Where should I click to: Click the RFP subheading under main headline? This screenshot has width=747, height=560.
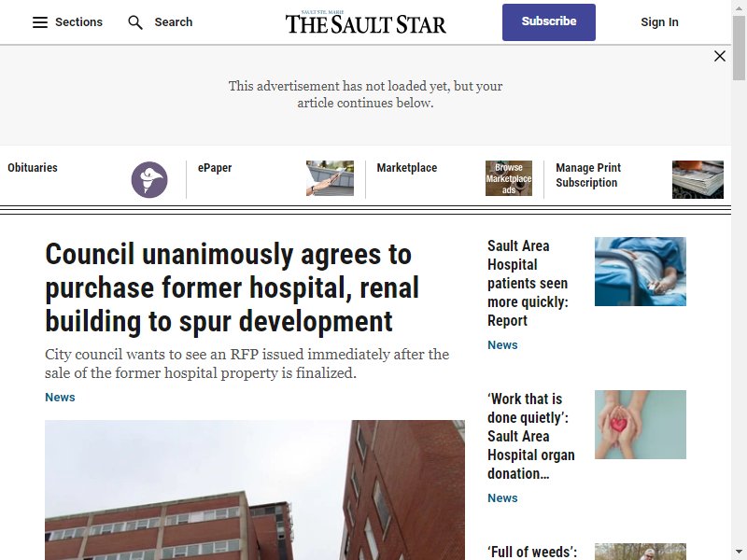247,363
